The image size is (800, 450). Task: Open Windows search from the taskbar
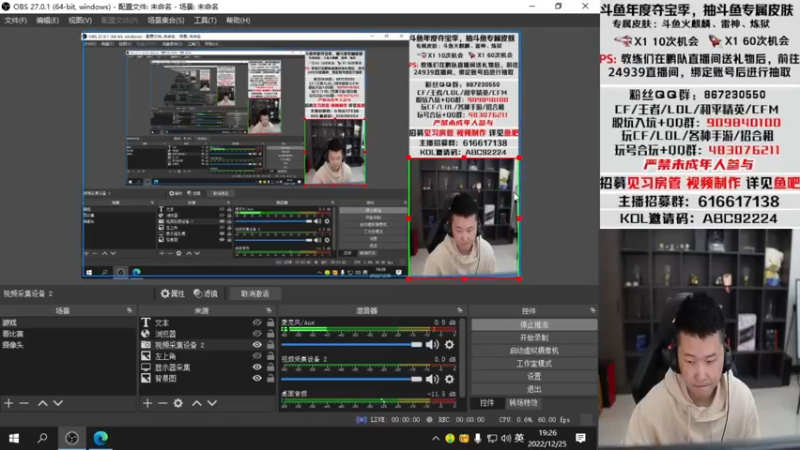click(x=43, y=438)
